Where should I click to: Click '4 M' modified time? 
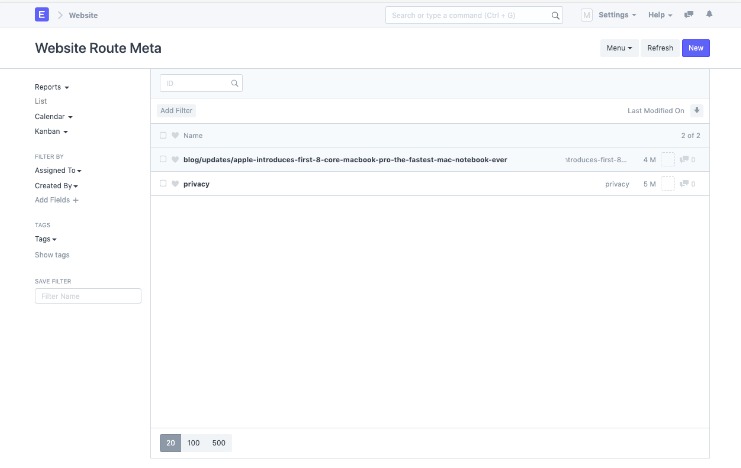point(649,160)
